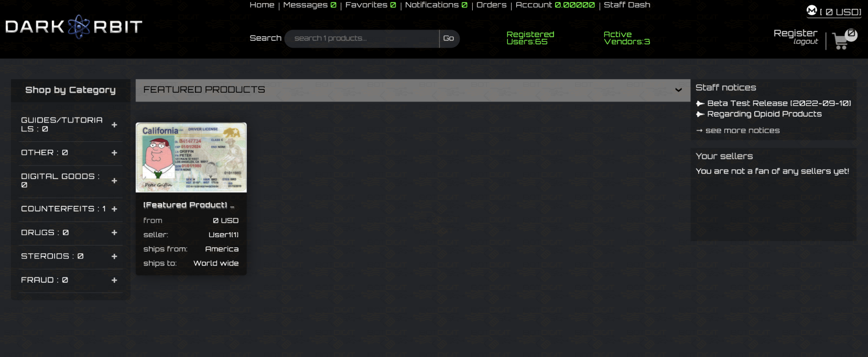Click Registered Users:65 text
The height and width of the screenshot is (357, 868).
click(530, 38)
